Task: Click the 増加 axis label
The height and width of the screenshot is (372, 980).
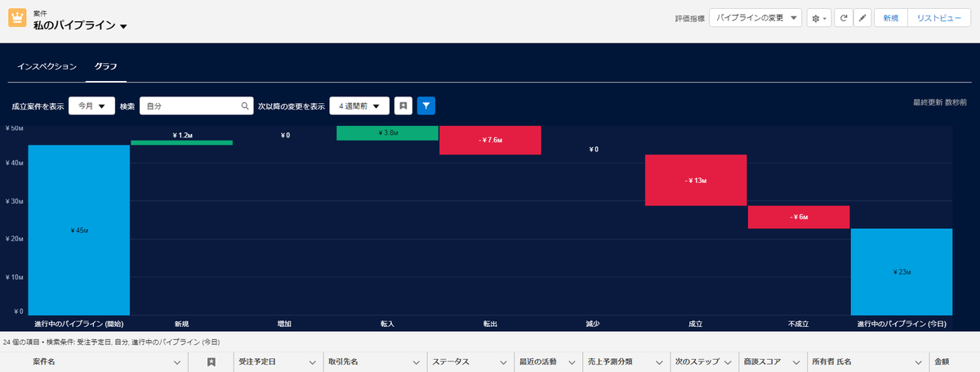Action: [x=284, y=325]
